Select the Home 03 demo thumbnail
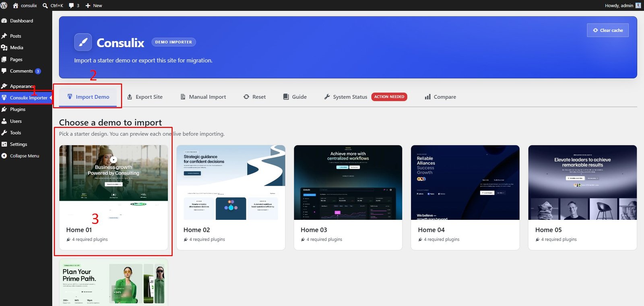Image resolution: width=644 pixels, height=306 pixels. point(348,182)
